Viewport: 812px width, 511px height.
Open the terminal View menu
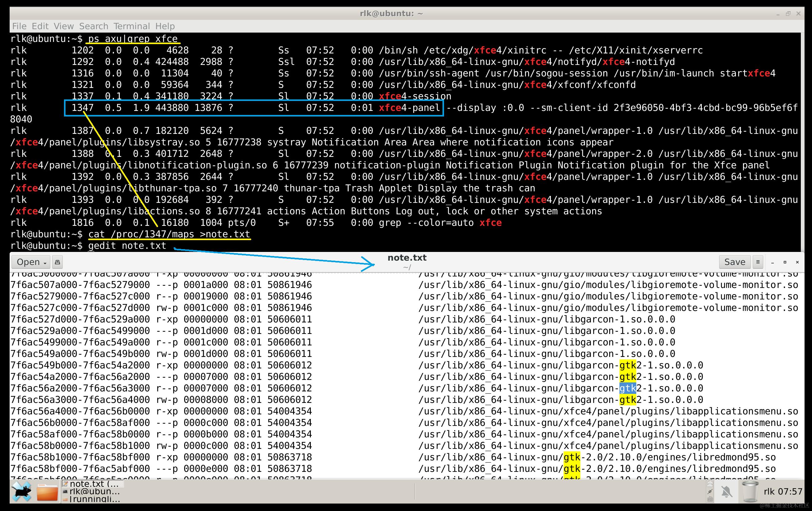(63, 26)
